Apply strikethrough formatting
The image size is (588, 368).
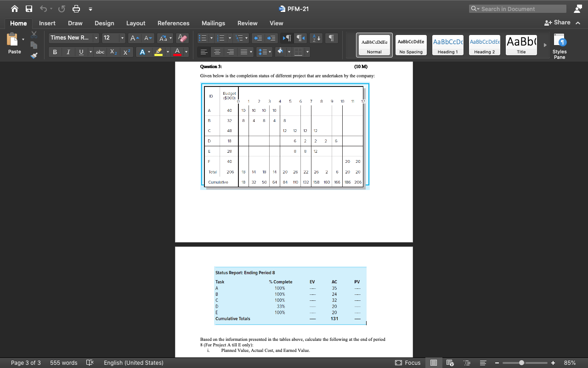pos(100,52)
